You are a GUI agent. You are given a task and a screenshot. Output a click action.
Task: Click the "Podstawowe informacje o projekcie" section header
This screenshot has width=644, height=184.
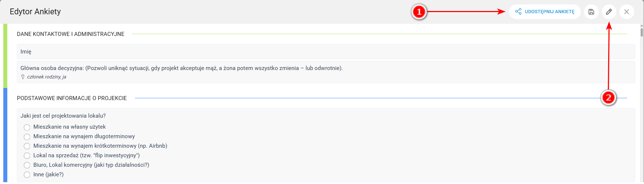pos(72,98)
